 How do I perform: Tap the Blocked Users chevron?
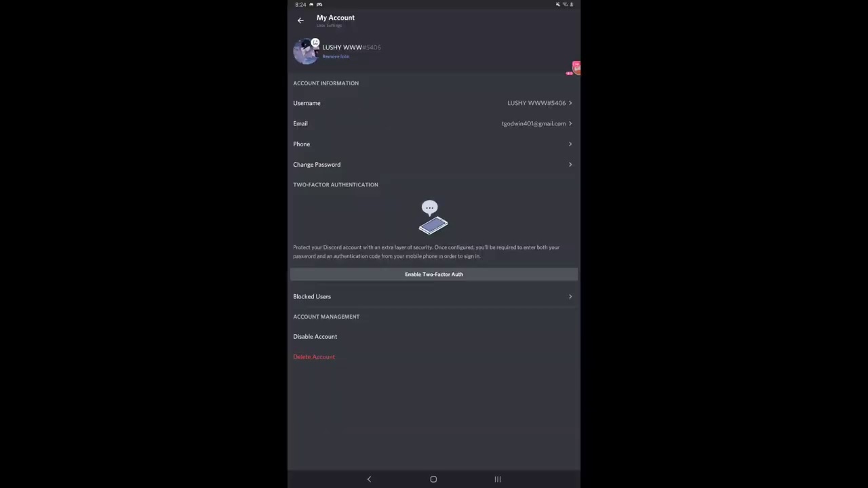[570, 296]
